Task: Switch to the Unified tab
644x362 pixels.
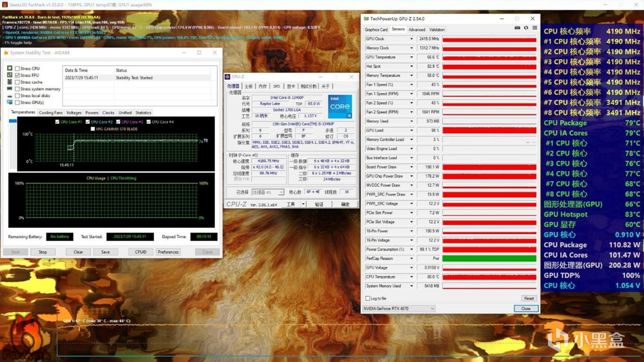Action: 125,113
